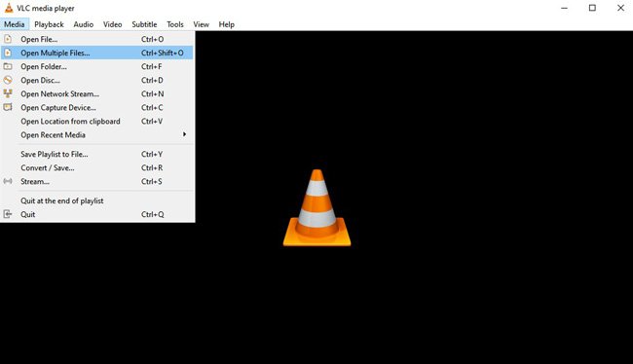
Task: Click the Quit exit icon
Action: click(8, 214)
